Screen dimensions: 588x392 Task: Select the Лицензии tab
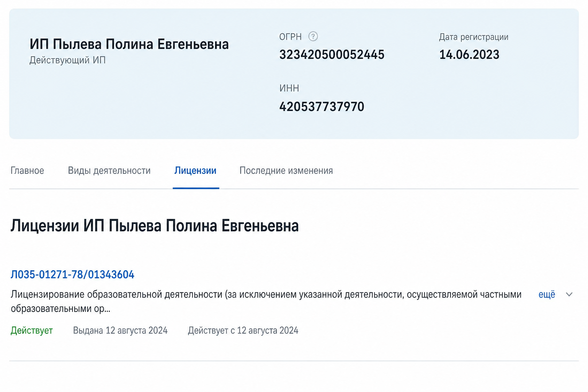195,170
